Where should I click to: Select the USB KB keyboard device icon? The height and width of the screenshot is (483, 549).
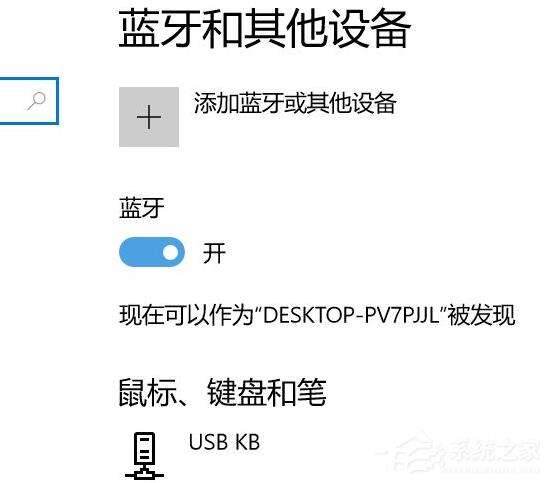click(x=144, y=455)
